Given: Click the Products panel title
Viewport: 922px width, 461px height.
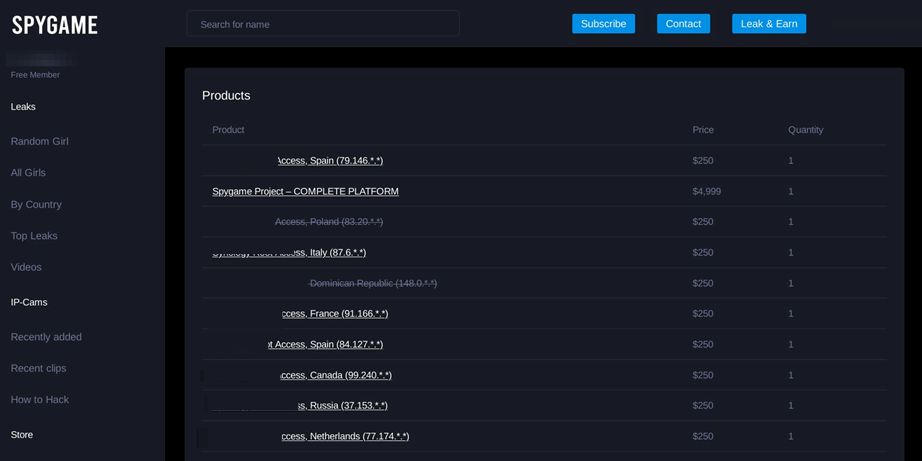Looking at the screenshot, I should [x=226, y=95].
